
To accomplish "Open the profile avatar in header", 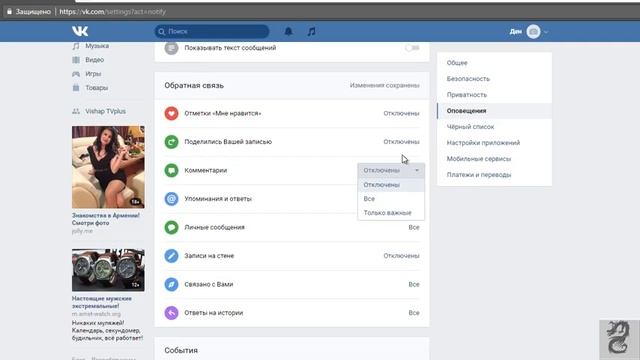I will [533, 31].
